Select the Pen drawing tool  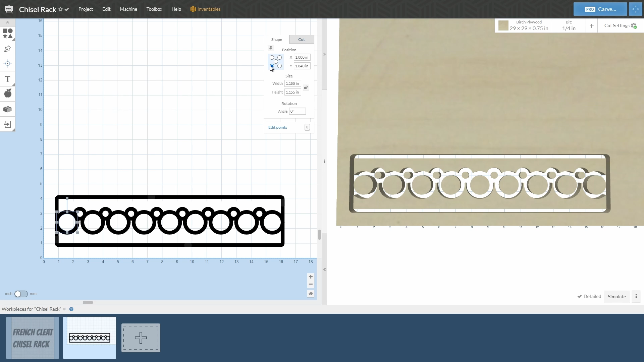pos(7,49)
